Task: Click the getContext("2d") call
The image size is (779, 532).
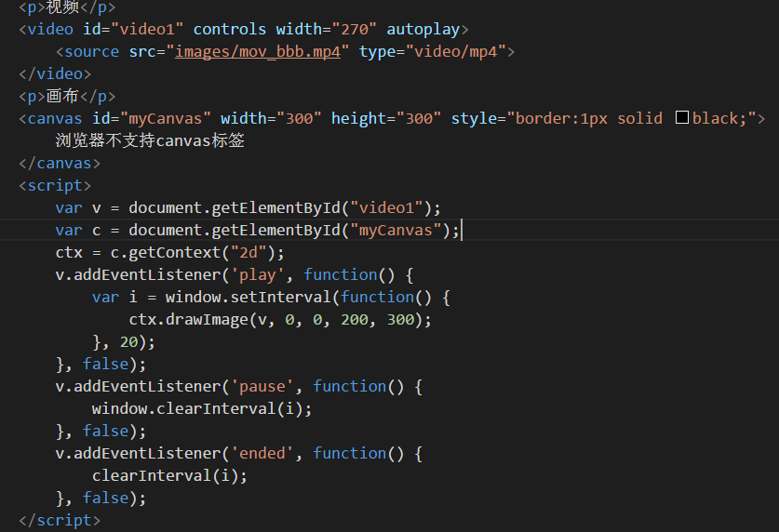Action: pyautogui.click(x=202, y=253)
